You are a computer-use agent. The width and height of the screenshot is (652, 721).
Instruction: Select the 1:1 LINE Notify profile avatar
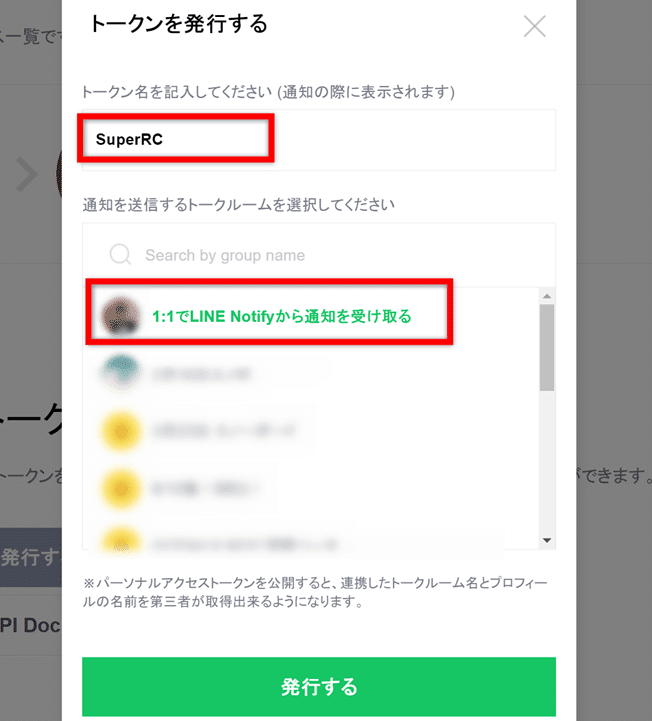point(120,316)
